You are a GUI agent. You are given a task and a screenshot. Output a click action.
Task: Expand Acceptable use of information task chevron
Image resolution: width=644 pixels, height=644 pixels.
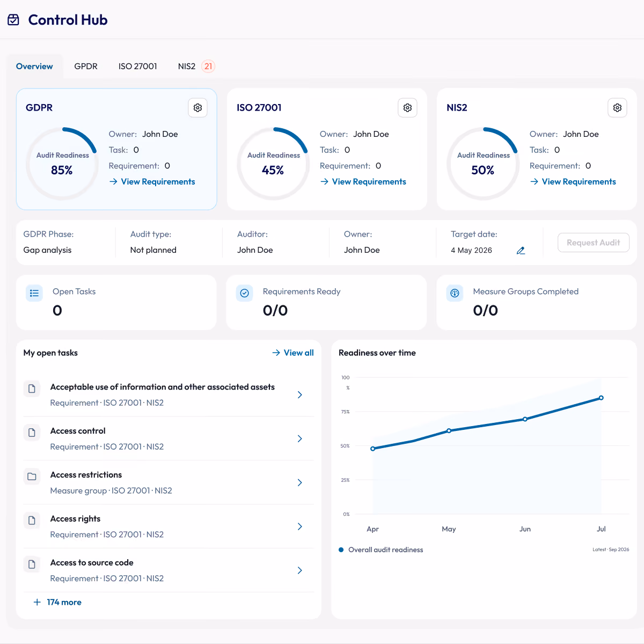pyautogui.click(x=300, y=395)
